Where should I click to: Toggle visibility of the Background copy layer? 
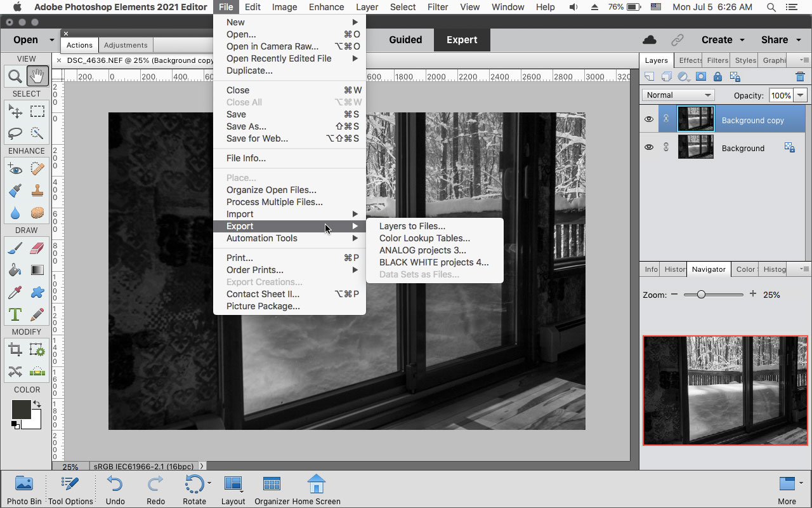[649, 119]
